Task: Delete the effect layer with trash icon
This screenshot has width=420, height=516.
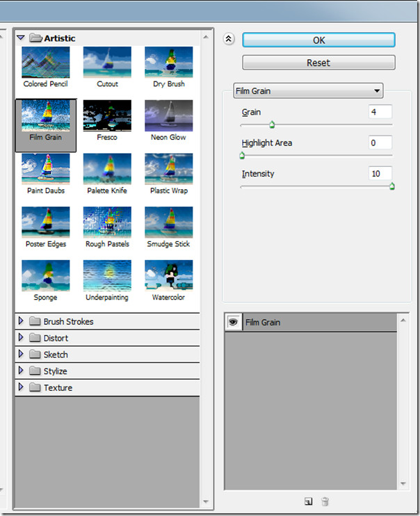Action: (325, 501)
